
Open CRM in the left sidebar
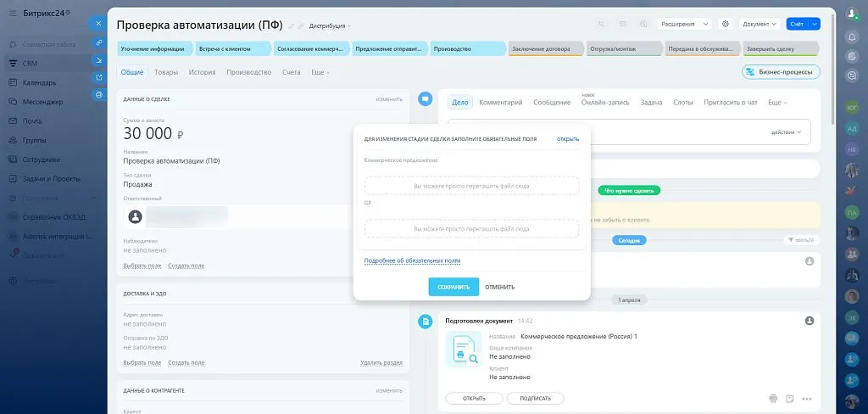(30, 64)
